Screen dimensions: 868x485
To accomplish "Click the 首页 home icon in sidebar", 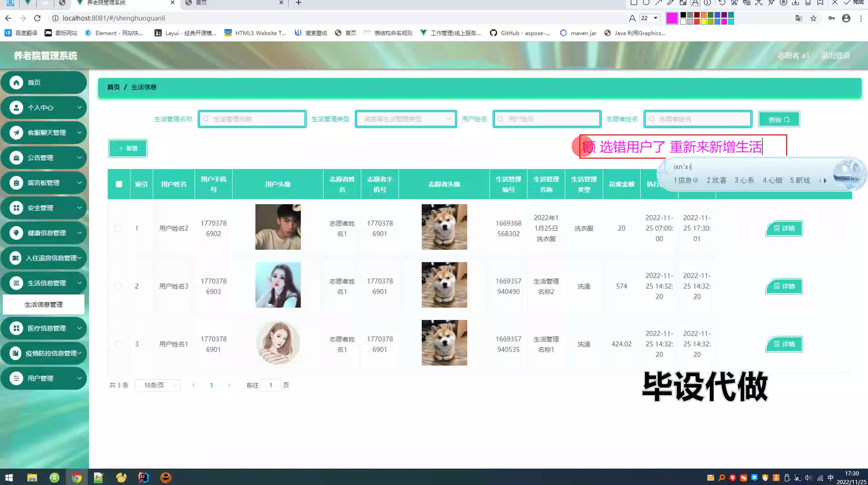I will [x=16, y=82].
